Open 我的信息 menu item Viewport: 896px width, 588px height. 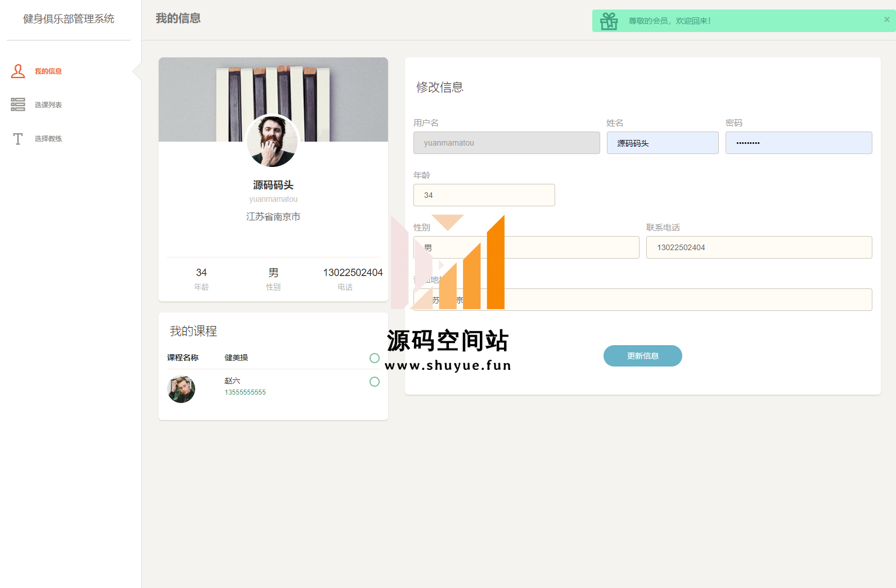[48, 71]
